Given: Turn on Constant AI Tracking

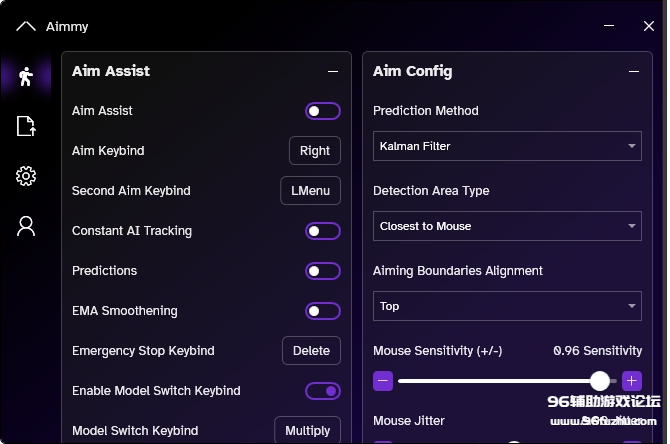Looking at the screenshot, I should tap(322, 231).
